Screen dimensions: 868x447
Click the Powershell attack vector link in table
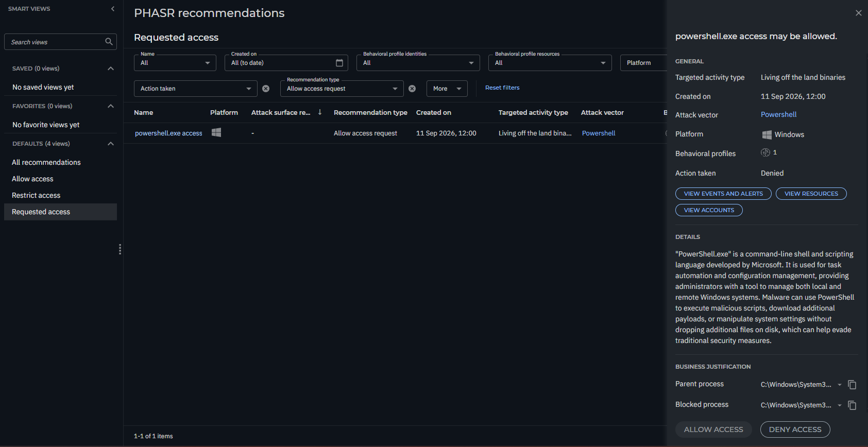599,133
